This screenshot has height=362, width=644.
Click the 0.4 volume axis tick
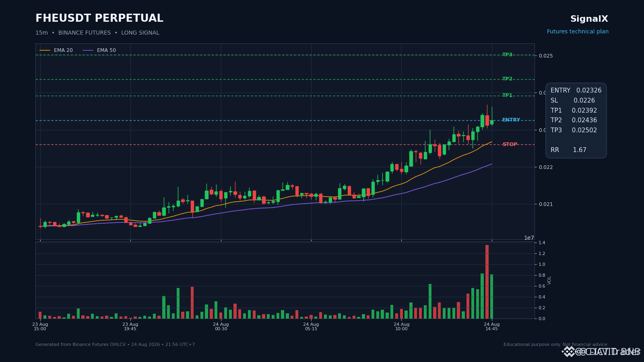[x=542, y=297]
